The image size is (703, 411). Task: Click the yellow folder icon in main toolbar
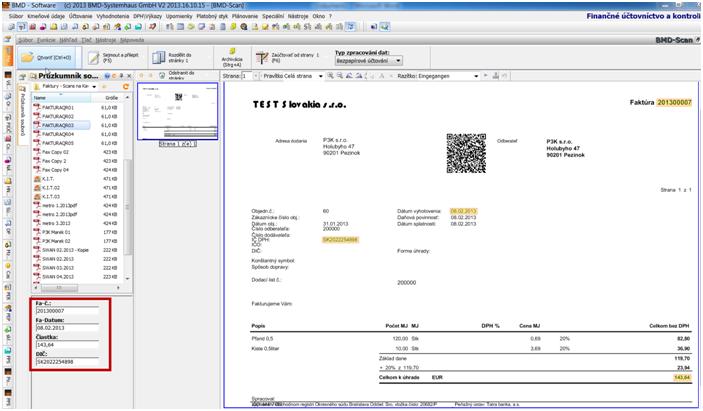tap(54, 27)
